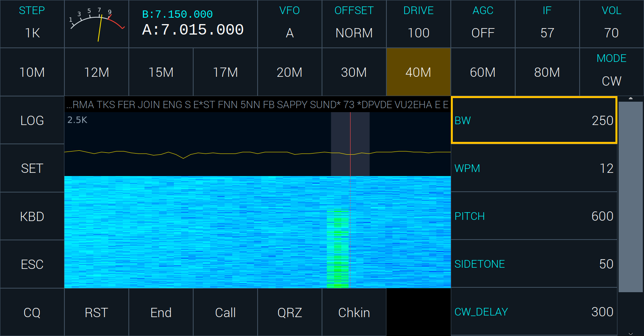Screen dimensions: 644x336
Task: Select the BW 250 bandwidth row
Action: pyautogui.click(x=534, y=120)
